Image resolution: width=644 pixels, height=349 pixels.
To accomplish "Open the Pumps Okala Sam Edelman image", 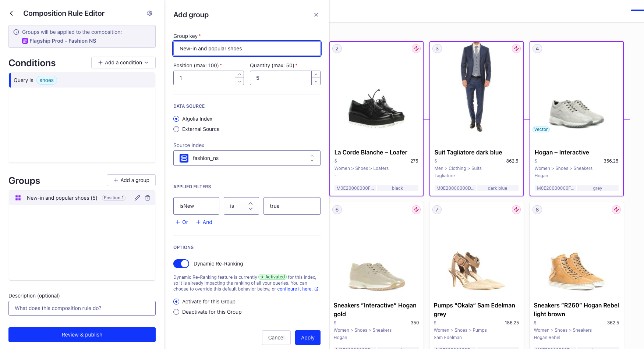I will [x=477, y=270].
